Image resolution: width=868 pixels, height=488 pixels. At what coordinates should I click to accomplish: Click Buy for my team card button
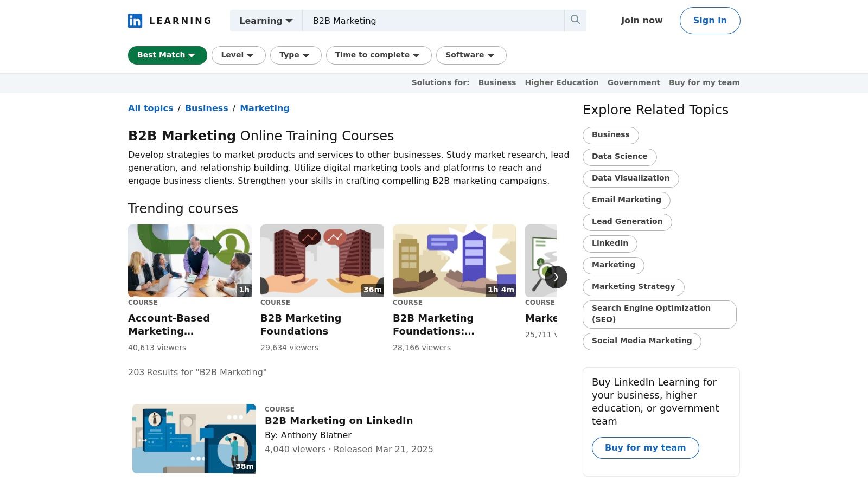coord(645,448)
